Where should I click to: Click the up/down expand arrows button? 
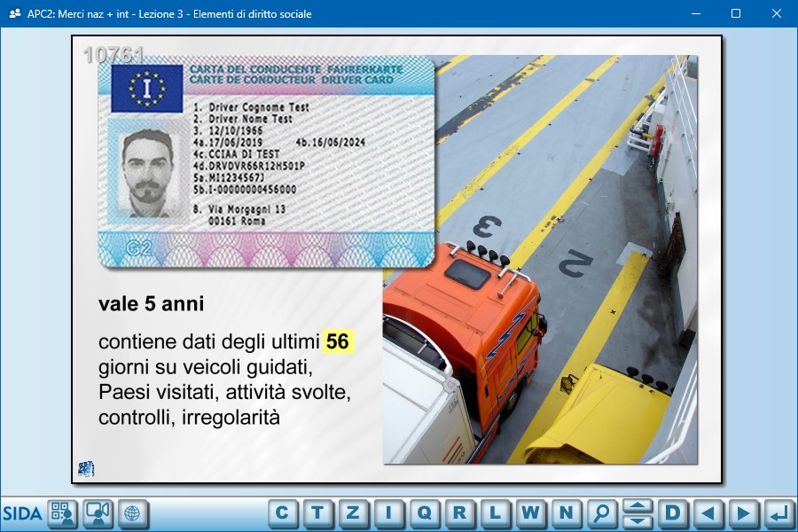638,512
